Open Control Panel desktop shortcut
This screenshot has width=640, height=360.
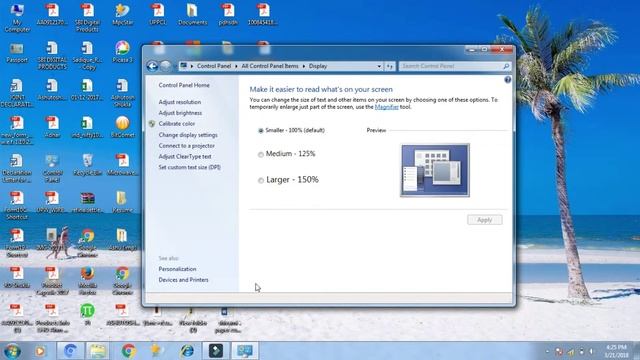point(52,167)
